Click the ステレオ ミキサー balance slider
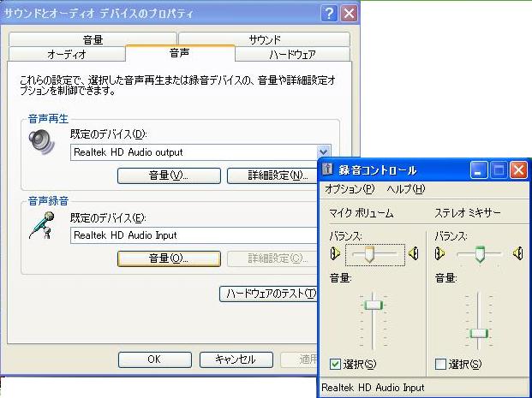The width and height of the screenshot is (532, 398). (480, 254)
